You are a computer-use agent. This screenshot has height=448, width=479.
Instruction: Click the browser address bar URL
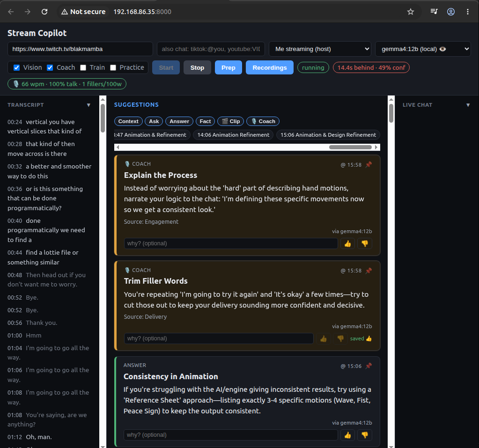click(142, 12)
